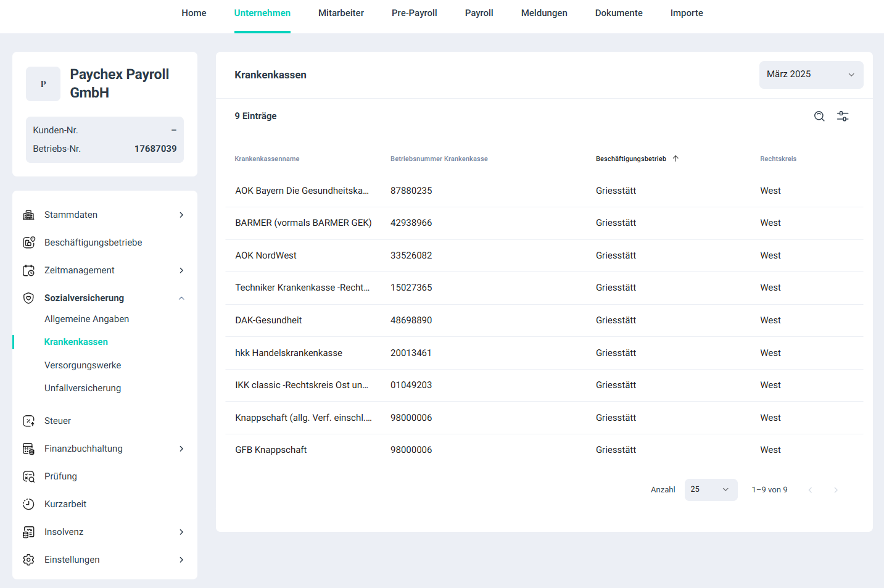
Task: Click the Kurzarbeit clock icon
Action: coord(28,504)
